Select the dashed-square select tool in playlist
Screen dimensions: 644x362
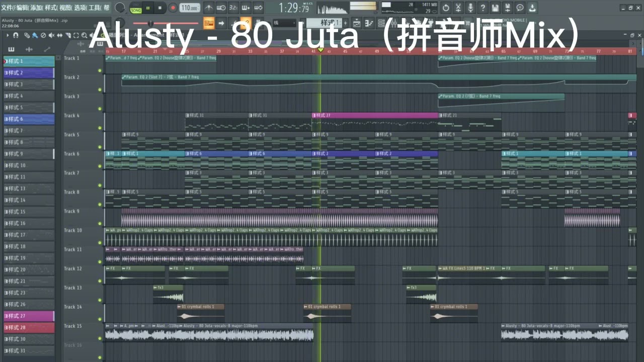pyautogui.click(x=76, y=35)
